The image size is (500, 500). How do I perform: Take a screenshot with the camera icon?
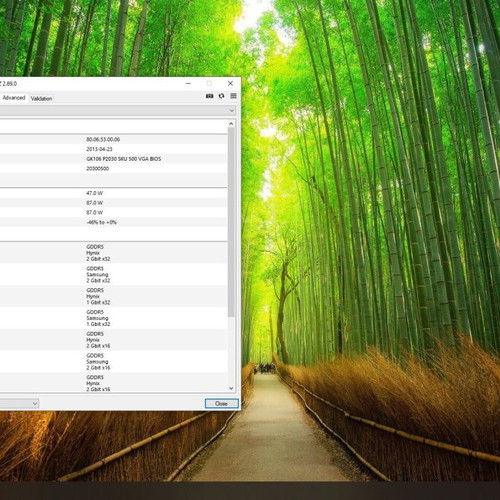click(x=209, y=96)
